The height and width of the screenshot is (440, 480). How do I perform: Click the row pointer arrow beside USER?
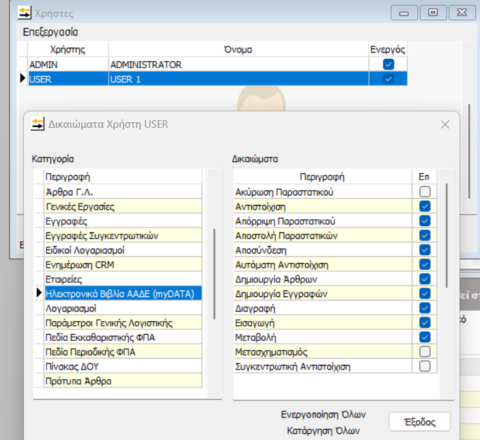click(22, 79)
